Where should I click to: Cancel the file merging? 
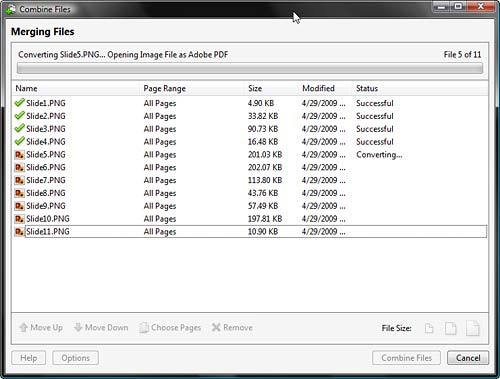coord(468,358)
